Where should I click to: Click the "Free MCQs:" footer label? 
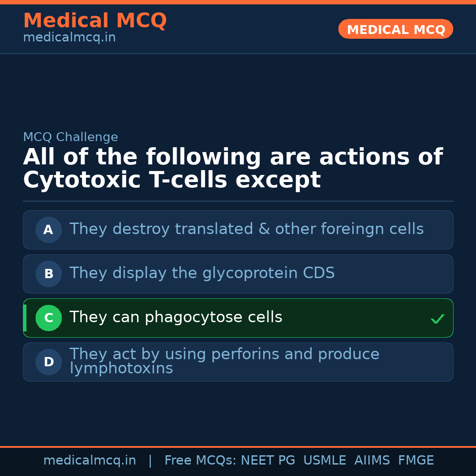tap(201, 461)
